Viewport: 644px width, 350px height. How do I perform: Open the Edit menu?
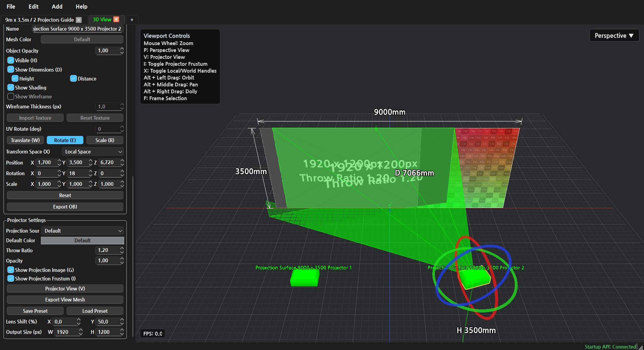[33, 7]
